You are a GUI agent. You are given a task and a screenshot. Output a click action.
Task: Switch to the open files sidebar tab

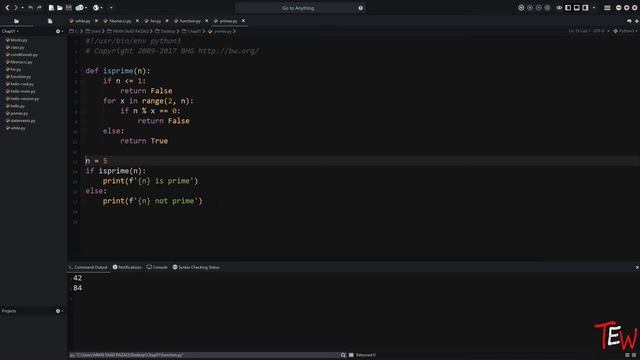pos(50,21)
